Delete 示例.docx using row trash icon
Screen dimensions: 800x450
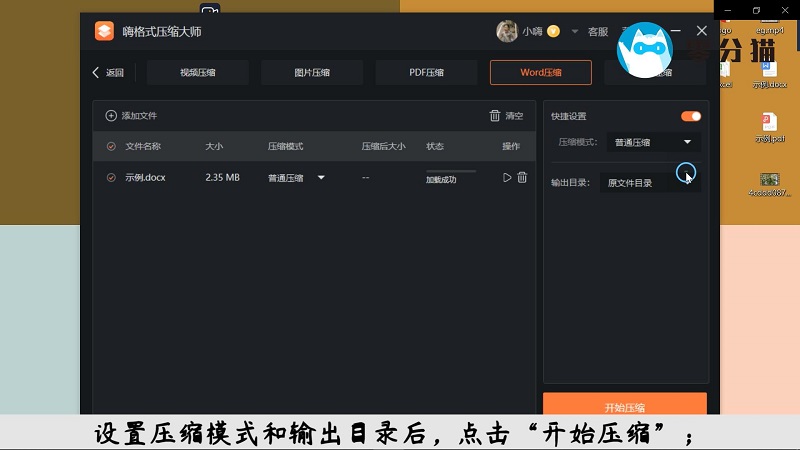(522, 178)
